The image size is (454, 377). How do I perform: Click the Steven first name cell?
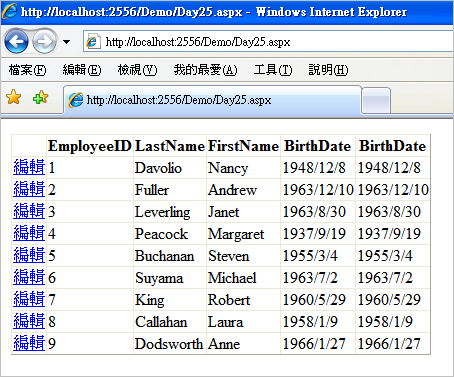point(243,256)
